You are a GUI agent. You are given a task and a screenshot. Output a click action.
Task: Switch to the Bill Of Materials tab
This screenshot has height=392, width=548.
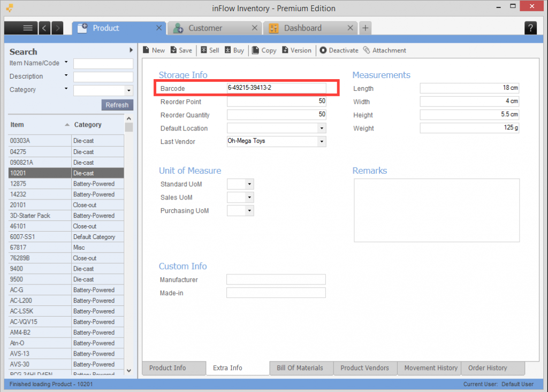pos(300,368)
